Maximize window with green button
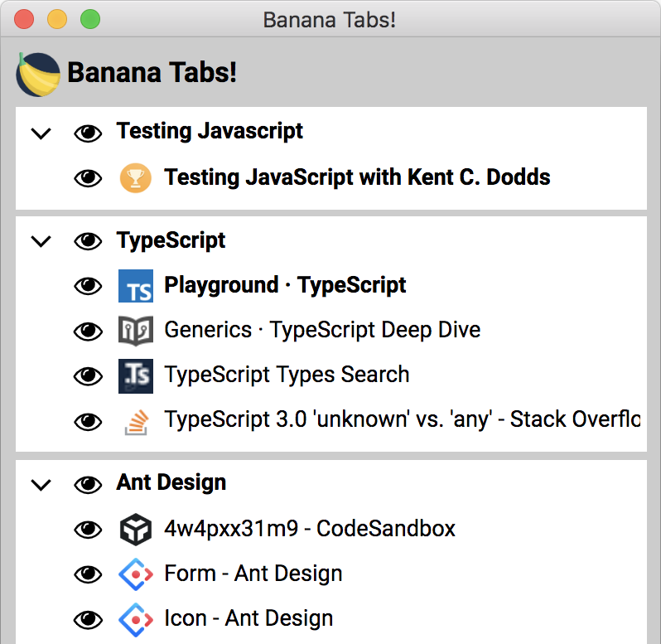661x644 pixels. click(x=90, y=19)
